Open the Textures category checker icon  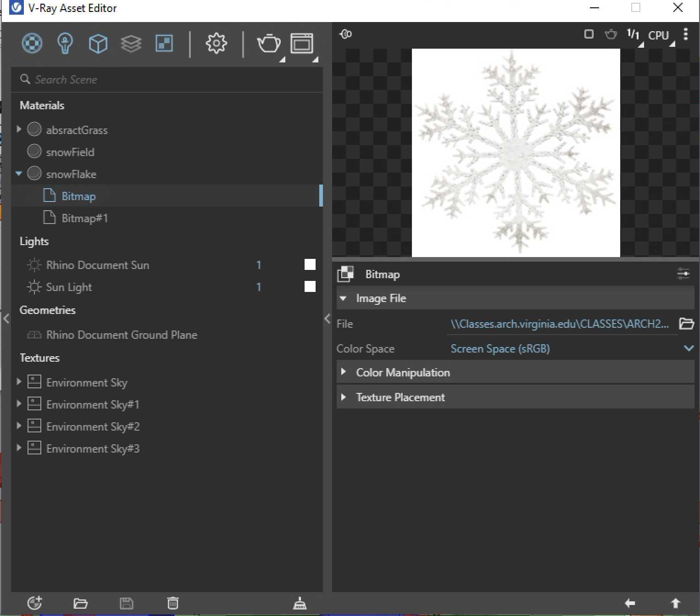click(164, 44)
